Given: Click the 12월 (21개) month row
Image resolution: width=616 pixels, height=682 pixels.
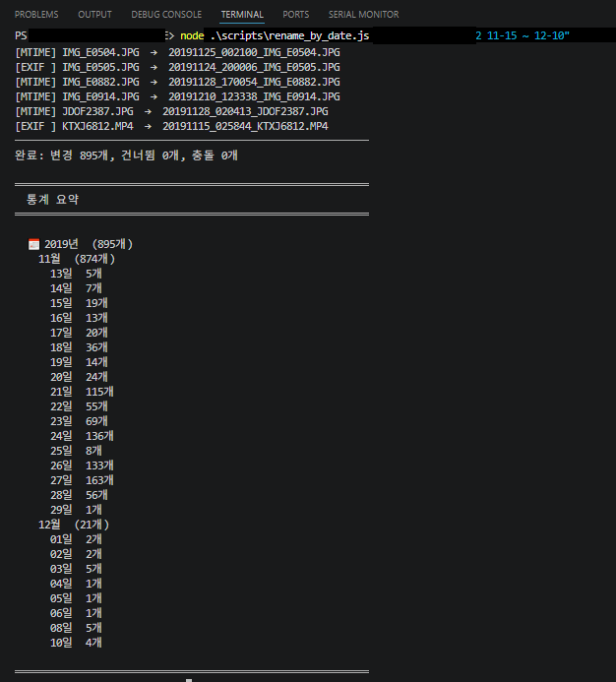Looking at the screenshot, I should [x=74, y=525].
